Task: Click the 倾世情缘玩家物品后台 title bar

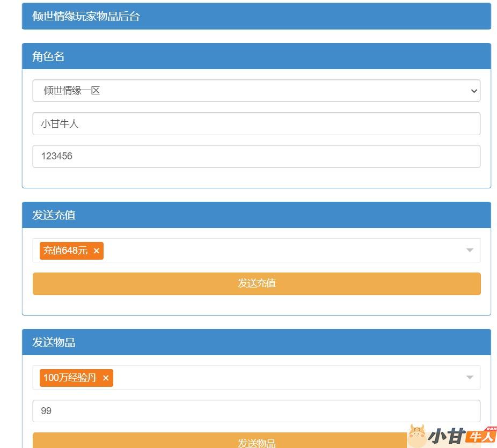Action: (256, 16)
